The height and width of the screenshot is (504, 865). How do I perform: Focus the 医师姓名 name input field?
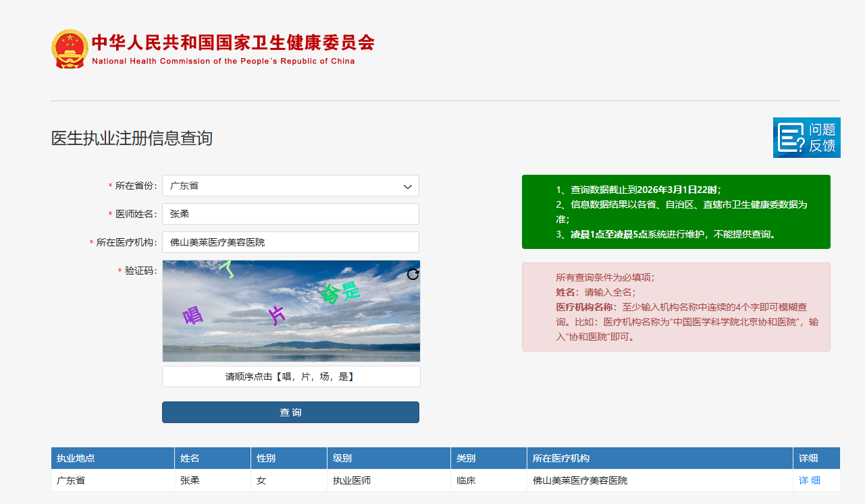coord(290,214)
